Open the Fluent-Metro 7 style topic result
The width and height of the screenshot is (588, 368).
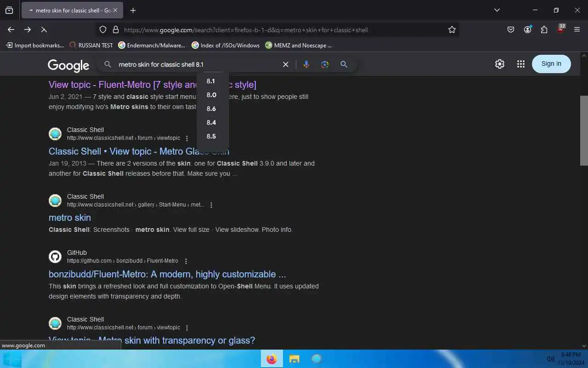153,85
